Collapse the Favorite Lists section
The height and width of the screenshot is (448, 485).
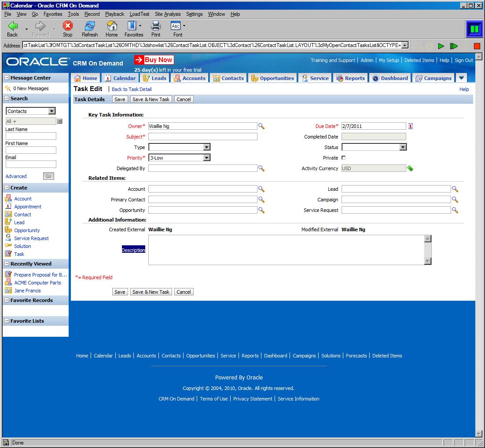(7, 321)
